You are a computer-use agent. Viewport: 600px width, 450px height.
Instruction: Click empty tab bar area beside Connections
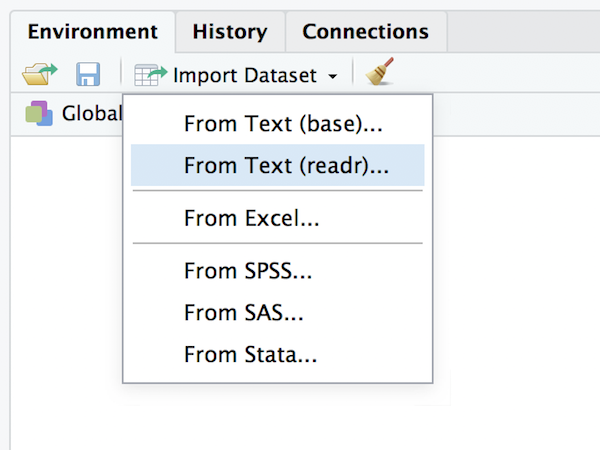pyautogui.click(x=523, y=32)
